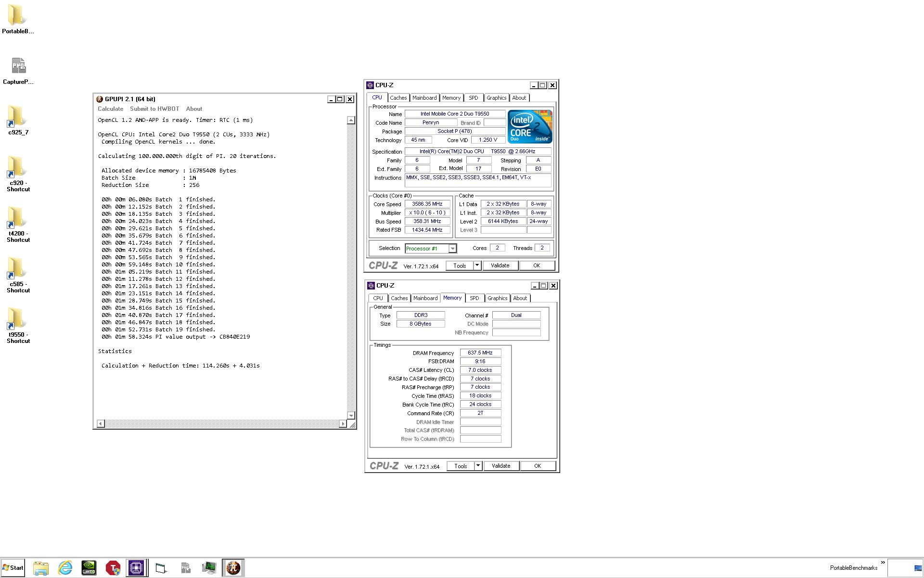Viewport: 924px width, 578px height.
Task: Expand Tools dropdown arrow in lower CPU-Z
Action: click(478, 466)
